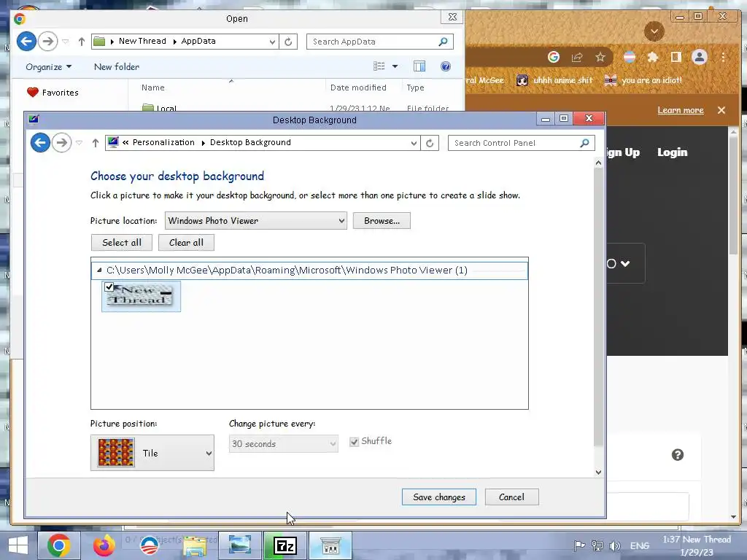The height and width of the screenshot is (560, 747).
Task: Go back in the Open dialog
Action: tap(27, 41)
